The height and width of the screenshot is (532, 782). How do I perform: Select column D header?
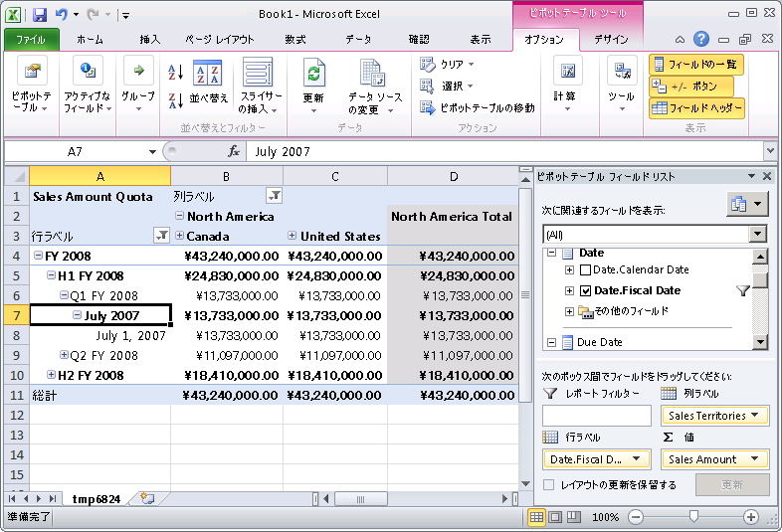[453, 176]
